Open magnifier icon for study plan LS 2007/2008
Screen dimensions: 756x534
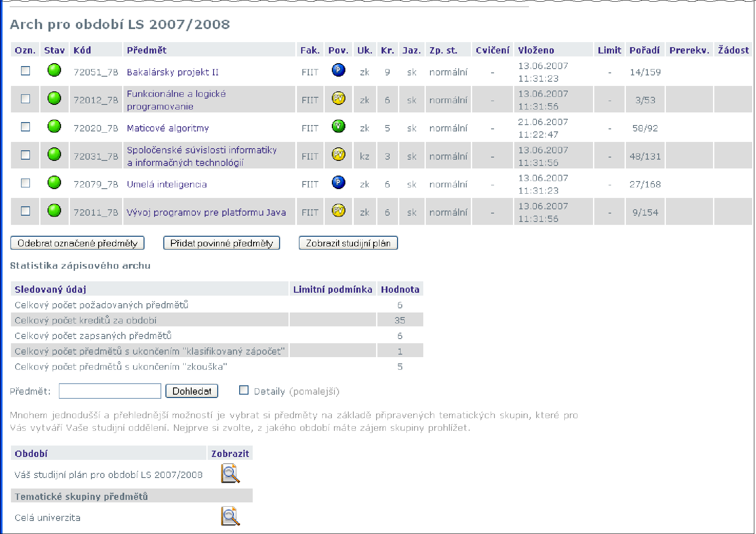click(230, 473)
